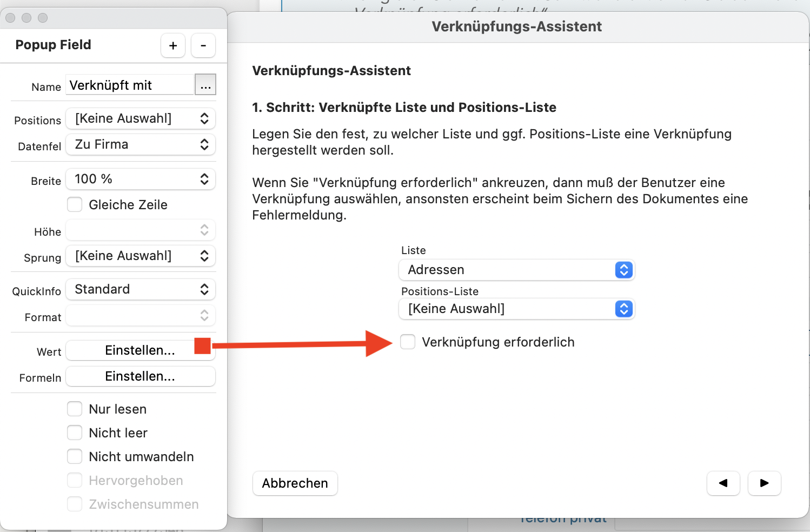Go to next wizard step arrow
The width and height of the screenshot is (810, 532).
tap(764, 483)
